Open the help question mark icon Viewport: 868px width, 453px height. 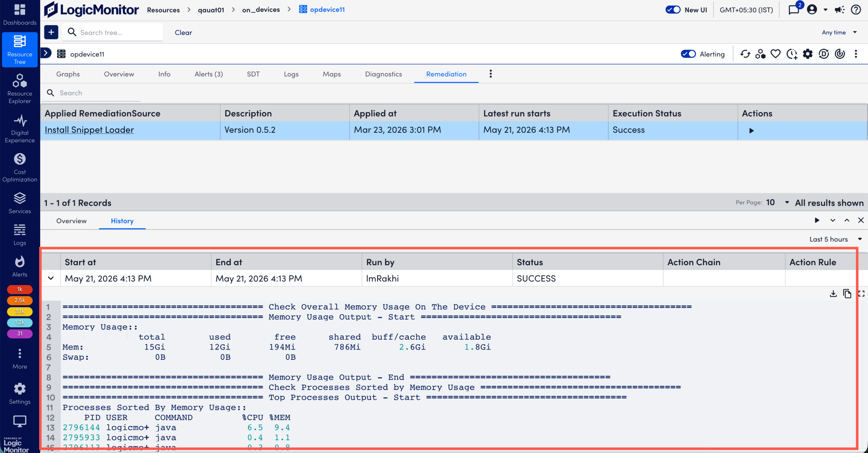pos(856,10)
